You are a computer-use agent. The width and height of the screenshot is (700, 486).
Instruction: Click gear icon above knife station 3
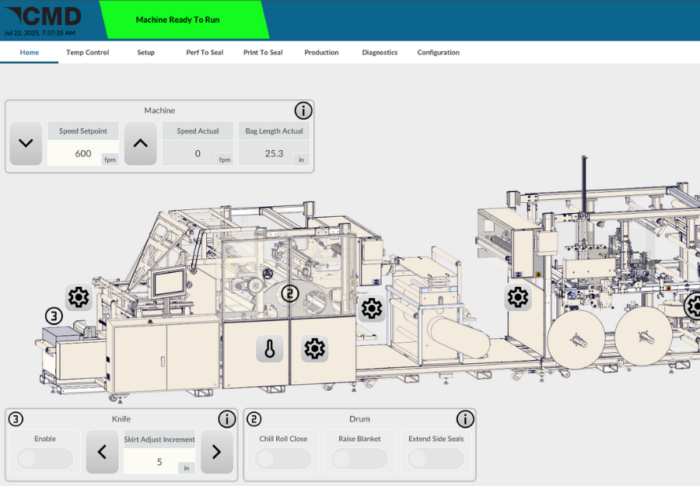[79, 297]
